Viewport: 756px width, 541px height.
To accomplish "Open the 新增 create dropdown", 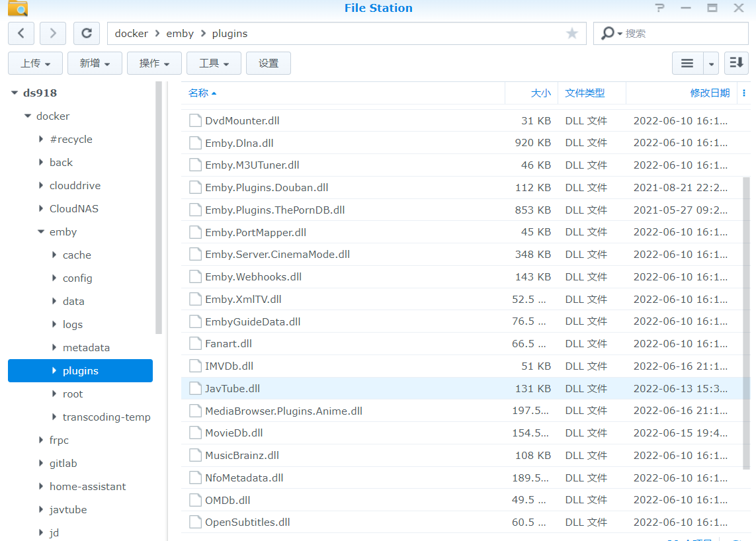I will (x=95, y=63).
